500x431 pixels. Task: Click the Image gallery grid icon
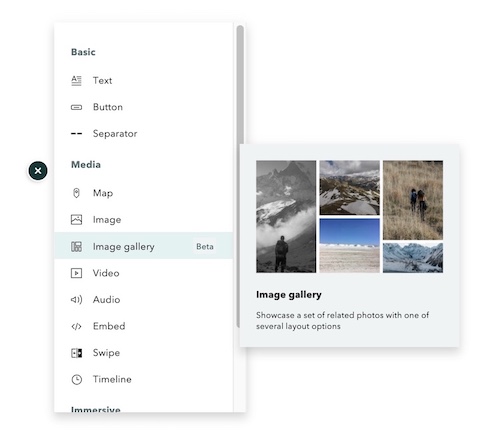76,247
